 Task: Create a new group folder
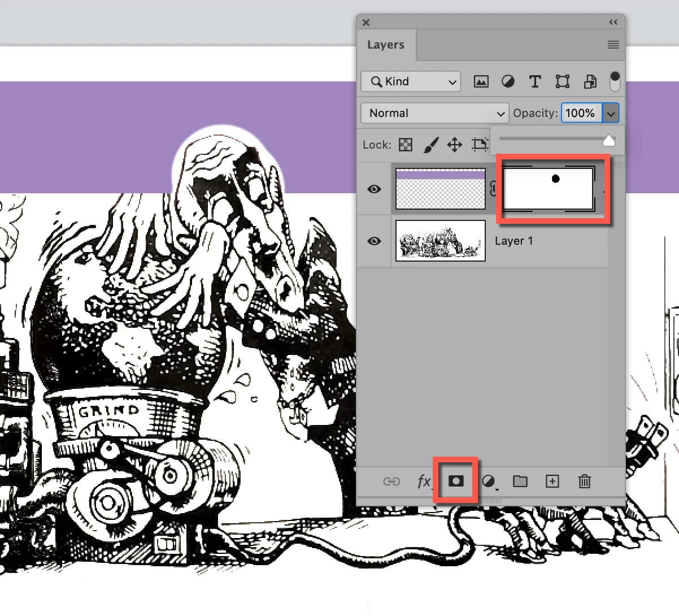tap(520, 481)
